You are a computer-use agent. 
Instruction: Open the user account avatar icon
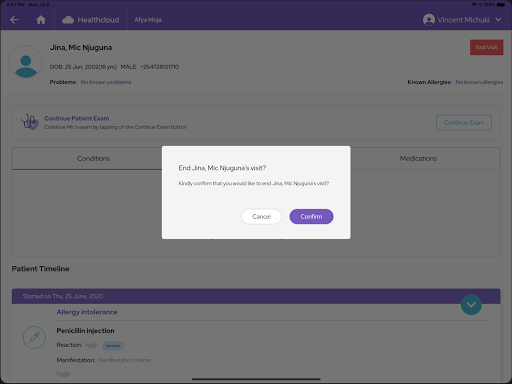pyautogui.click(x=429, y=20)
